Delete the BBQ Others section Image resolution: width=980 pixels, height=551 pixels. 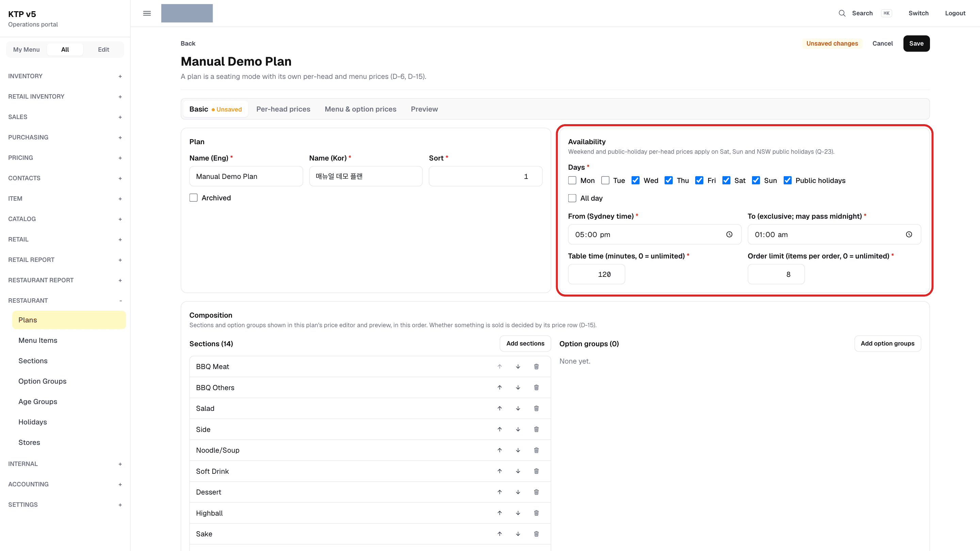coord(536,387)
